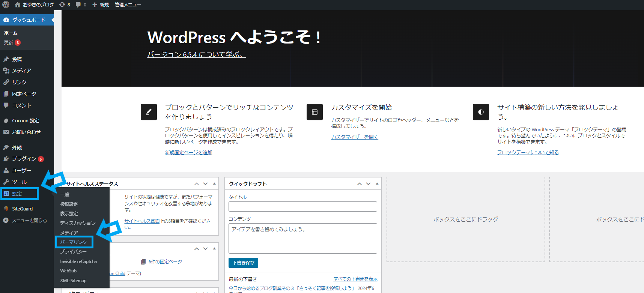This screenshot has width=644, height=293.
Task: Click the プラグイン plug icon
Action: tap(6, 159)
